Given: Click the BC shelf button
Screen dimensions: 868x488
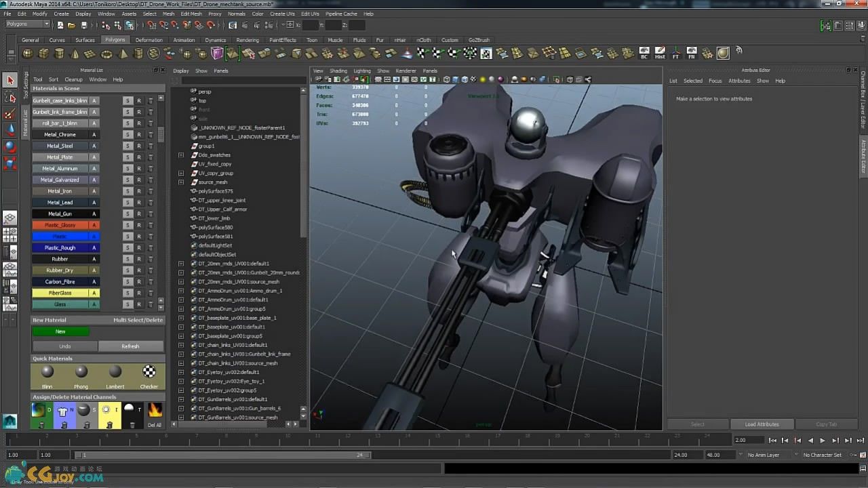Looking at the screenshot, I should [x=644, y=53].
